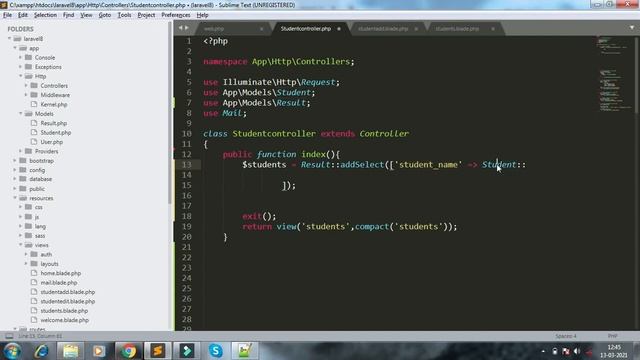Open the Find menu
The width and height of the screenshot is (640, 360).
click(69, 15)
